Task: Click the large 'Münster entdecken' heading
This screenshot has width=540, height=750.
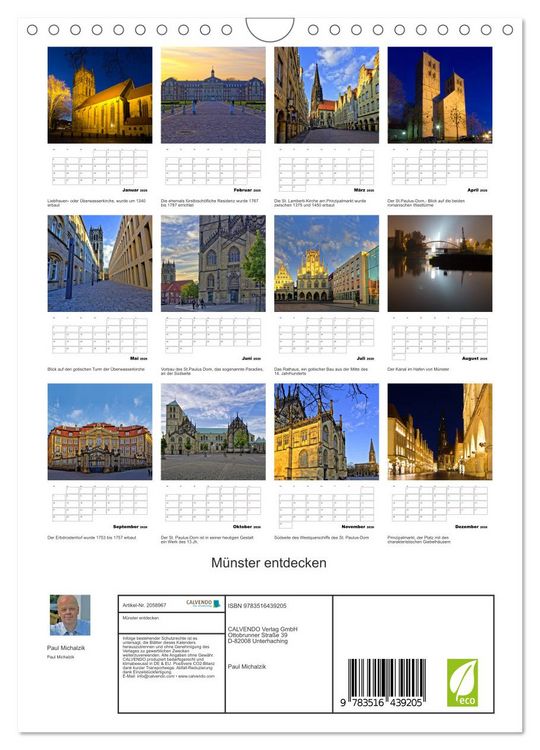Action: [269, 563]
